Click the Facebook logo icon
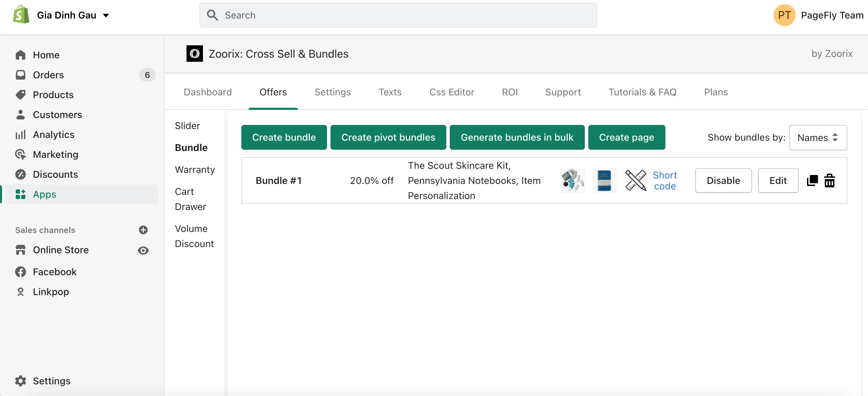The width and height of the screenshot is (868, 396). [21, 272]
